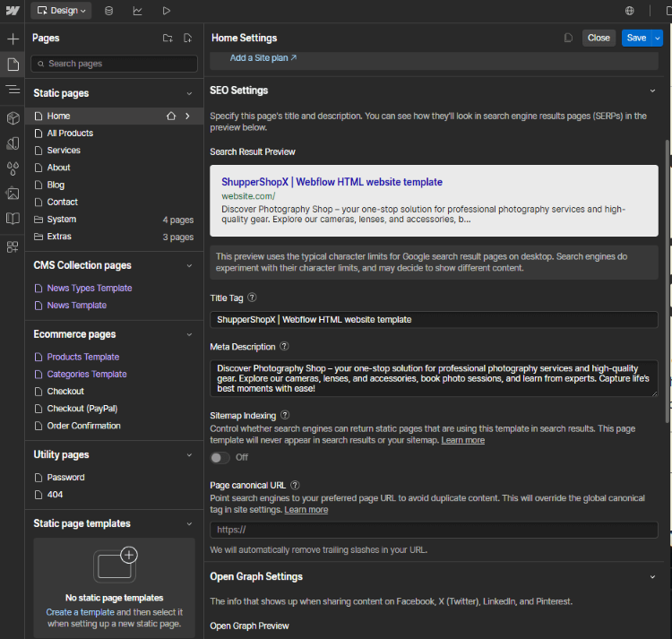Open the Save button dropdown arrow

click(658, 39)
